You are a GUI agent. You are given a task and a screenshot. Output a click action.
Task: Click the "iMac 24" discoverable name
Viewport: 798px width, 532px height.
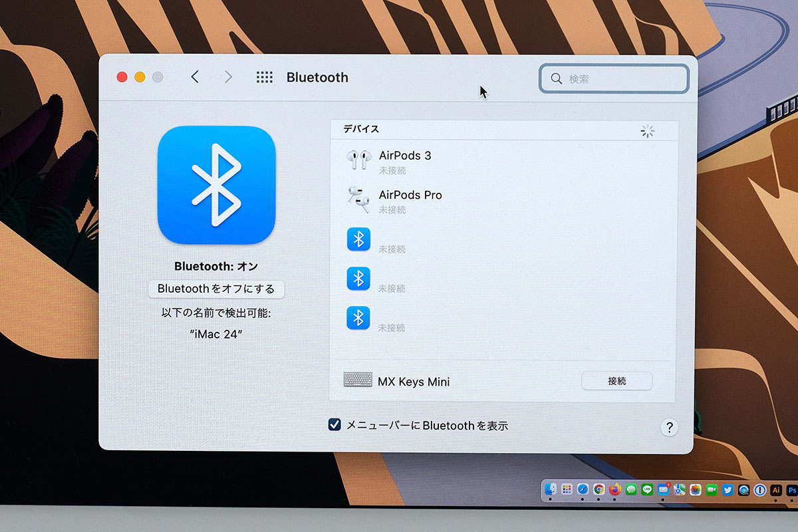(216, 334)
